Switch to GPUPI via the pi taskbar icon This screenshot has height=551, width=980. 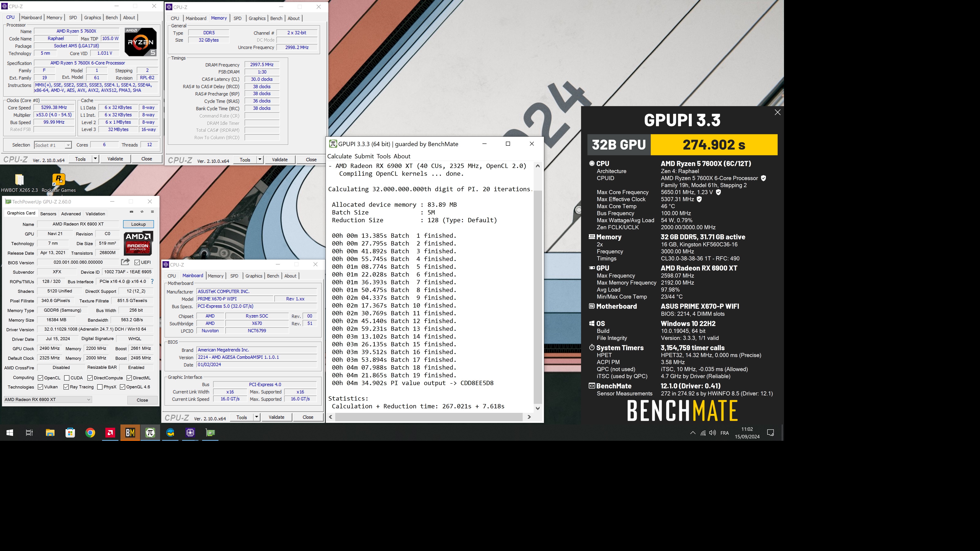150,433
